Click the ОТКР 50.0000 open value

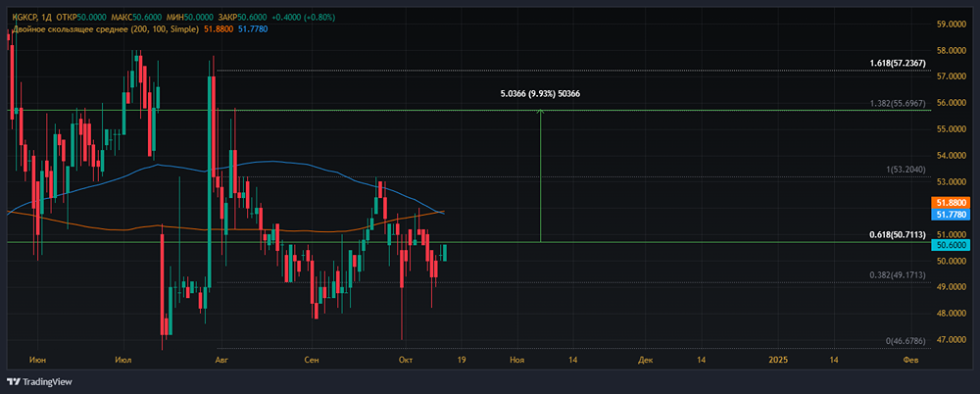[79, 18]
